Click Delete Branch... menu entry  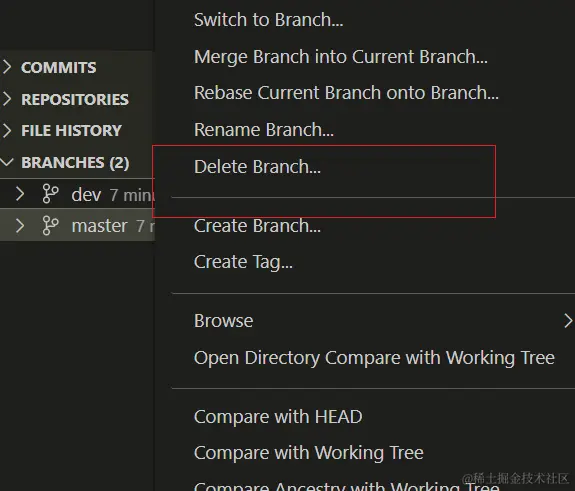click(x=257, y=167)
